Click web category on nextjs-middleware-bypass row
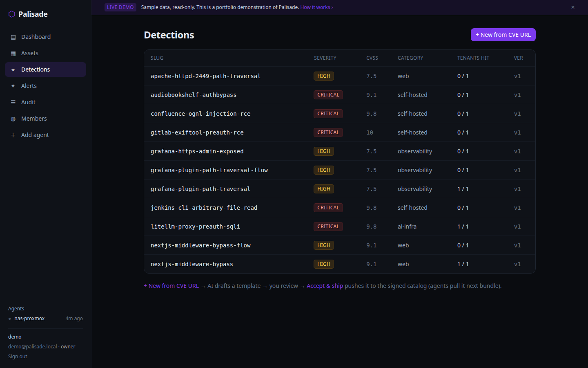This screenshot has width=588, height=368. tap(403, 264)
